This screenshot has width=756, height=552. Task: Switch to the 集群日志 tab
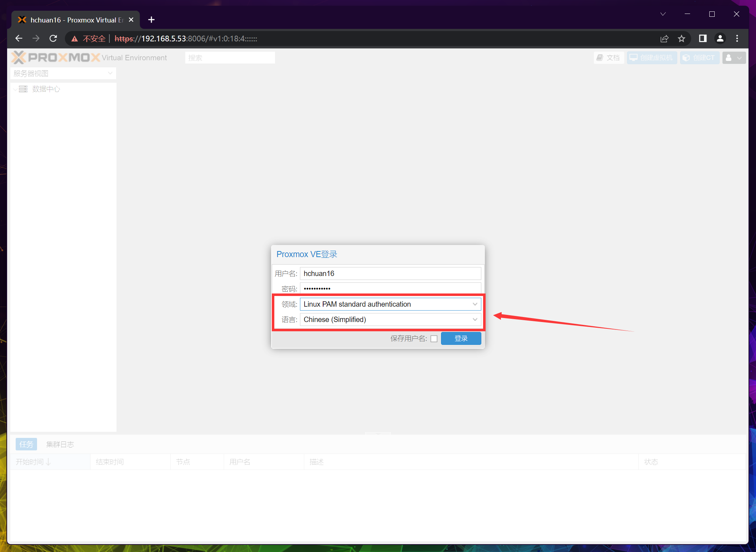[x=60, y=444]
